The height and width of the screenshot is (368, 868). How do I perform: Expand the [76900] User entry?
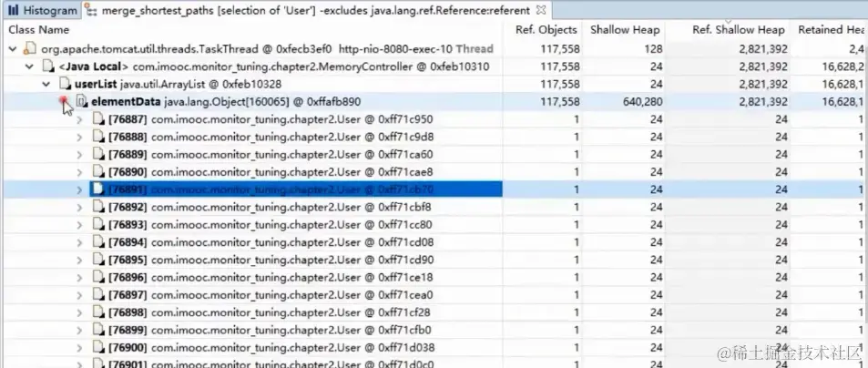point(80,348)
